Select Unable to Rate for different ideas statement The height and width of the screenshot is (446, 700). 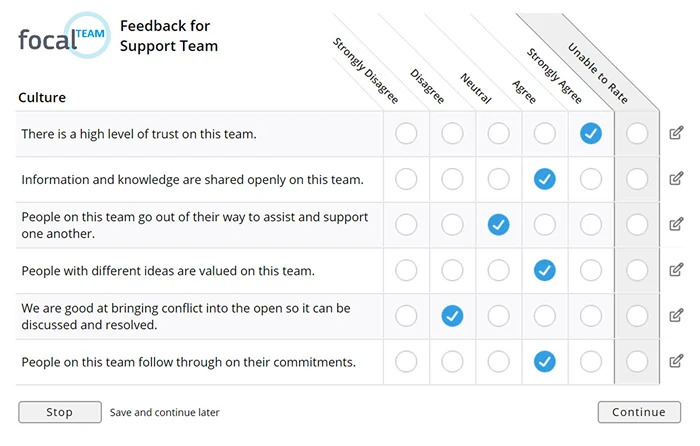pyautogui.click(x=637, y=270)
